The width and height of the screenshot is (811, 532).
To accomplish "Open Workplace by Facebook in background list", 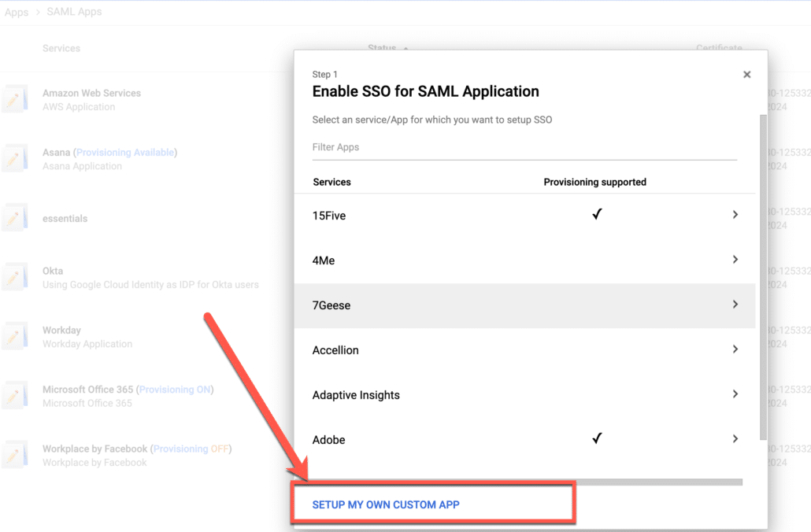I will (94, 449).
